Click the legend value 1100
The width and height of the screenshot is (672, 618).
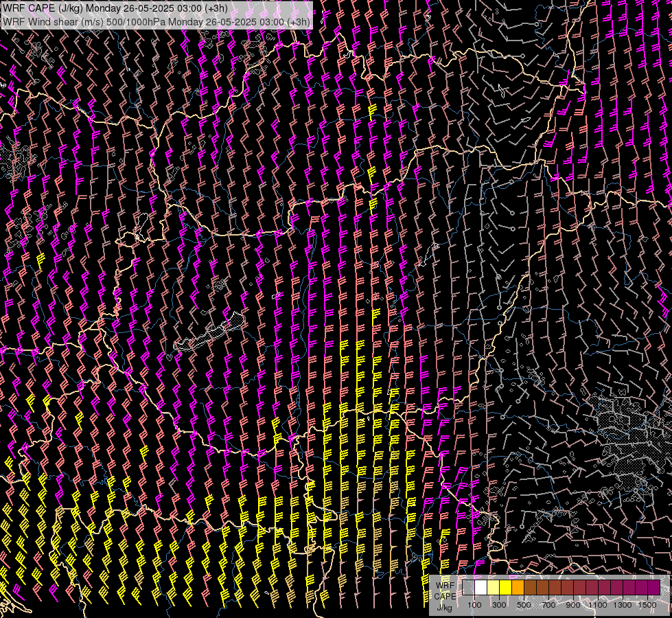(598, 605)
